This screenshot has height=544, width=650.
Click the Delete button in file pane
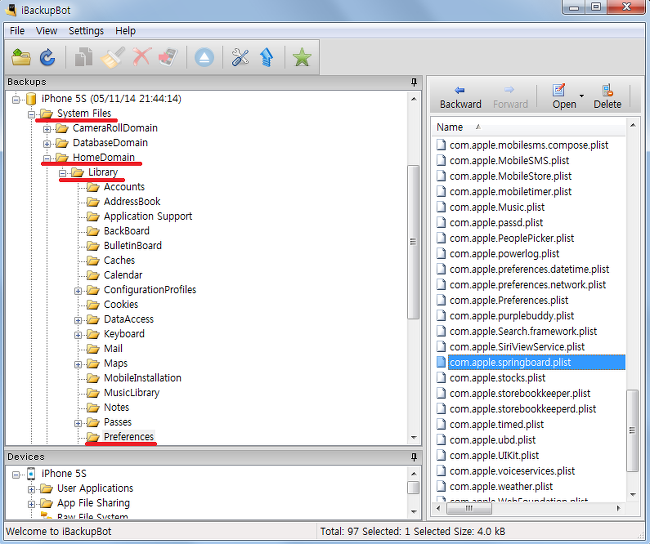coord(607,97)
